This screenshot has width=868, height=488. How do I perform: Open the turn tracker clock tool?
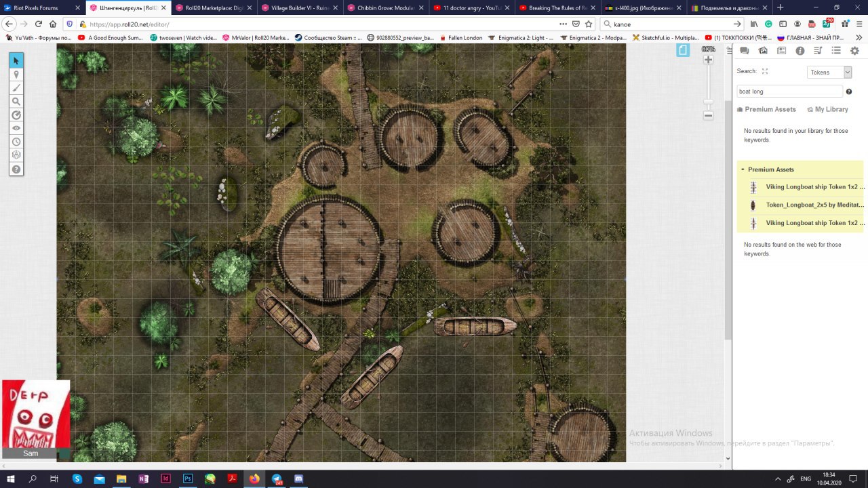(x=16, y=142)
